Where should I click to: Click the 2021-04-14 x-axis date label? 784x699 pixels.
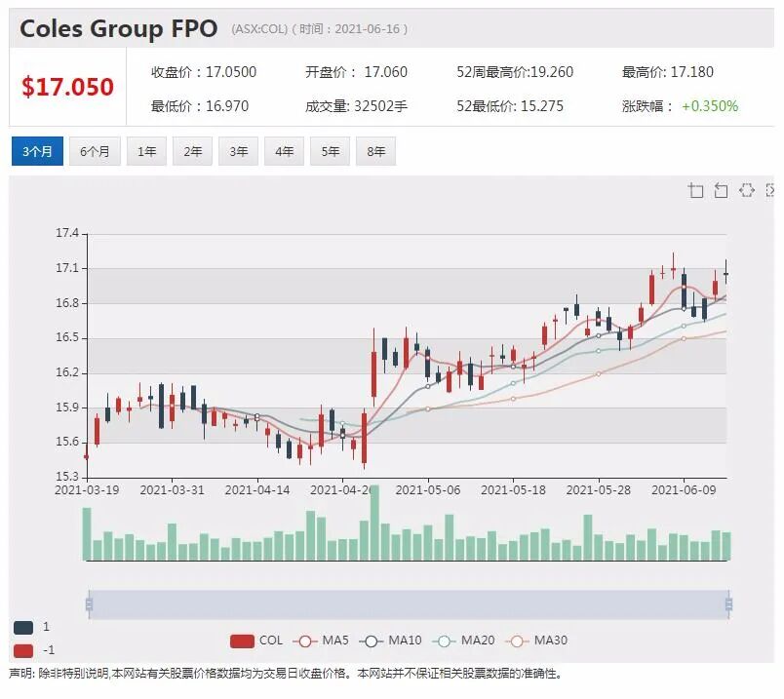click(x=257, y=490)
